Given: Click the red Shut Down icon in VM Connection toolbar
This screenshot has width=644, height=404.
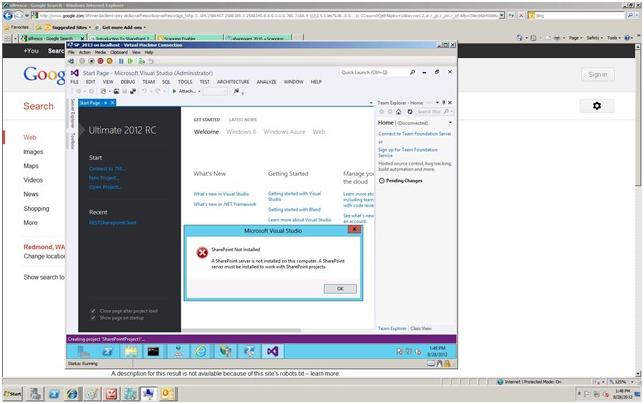Looking at the screenshot, I should point(100,61).
